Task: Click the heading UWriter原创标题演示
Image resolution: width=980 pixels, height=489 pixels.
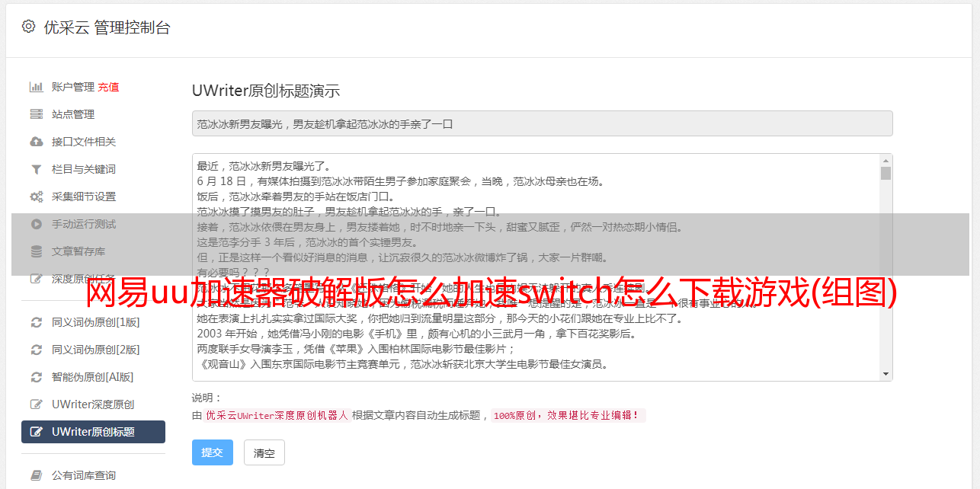Action: point(266,91)
